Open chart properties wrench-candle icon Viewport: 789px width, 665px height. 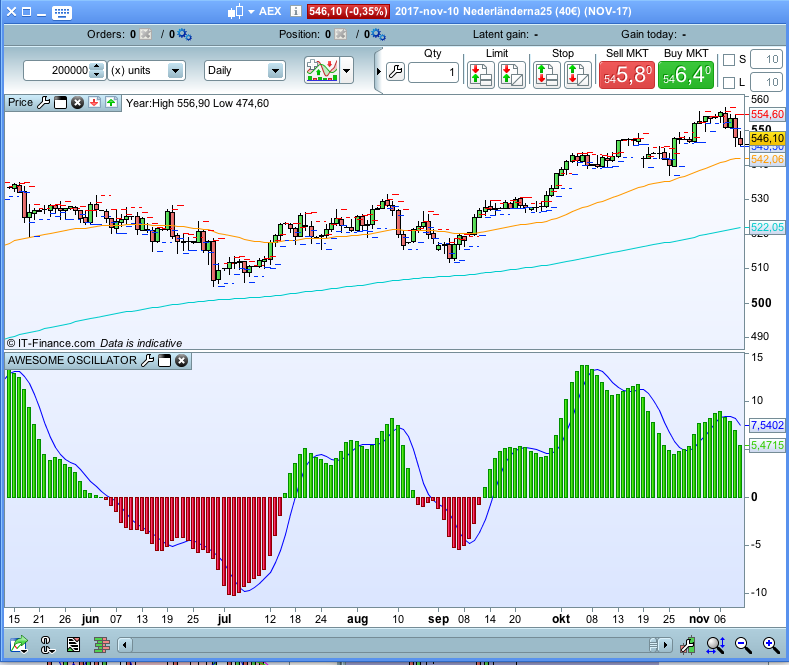point(687,645)
